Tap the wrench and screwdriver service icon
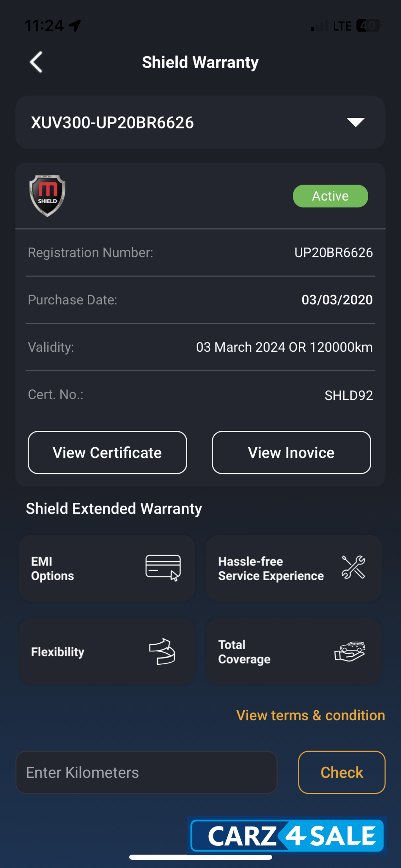The image size is (401, 868). click(353, 568)
